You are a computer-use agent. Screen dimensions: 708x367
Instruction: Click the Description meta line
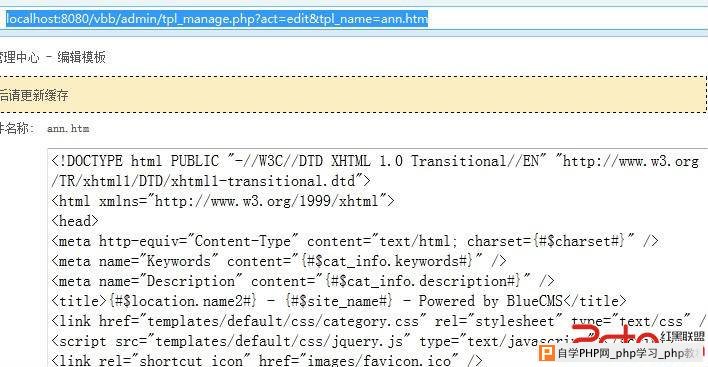(303, 281)
